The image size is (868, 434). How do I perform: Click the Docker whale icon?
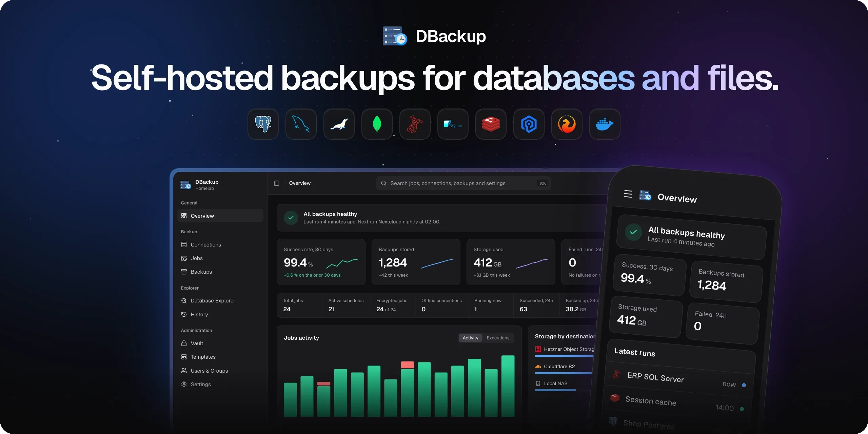(x=605, y=124)
